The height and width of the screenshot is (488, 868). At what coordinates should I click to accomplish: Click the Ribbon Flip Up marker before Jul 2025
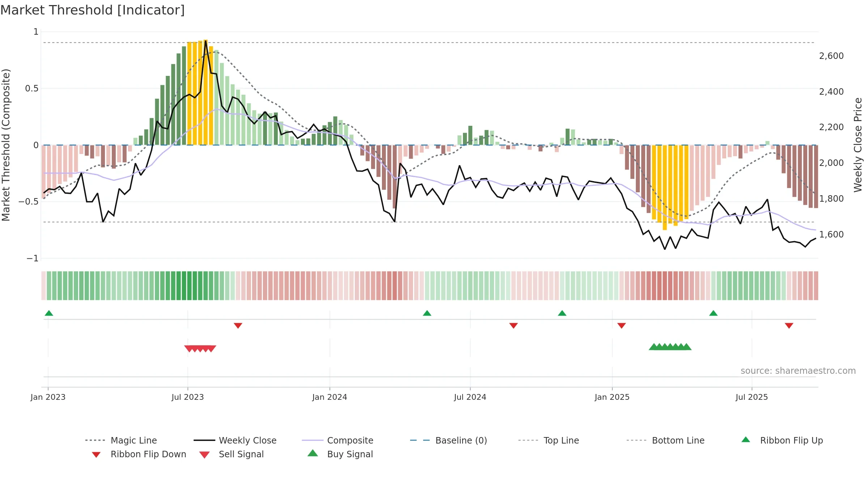pyautogui.click(x=714, y=313)
